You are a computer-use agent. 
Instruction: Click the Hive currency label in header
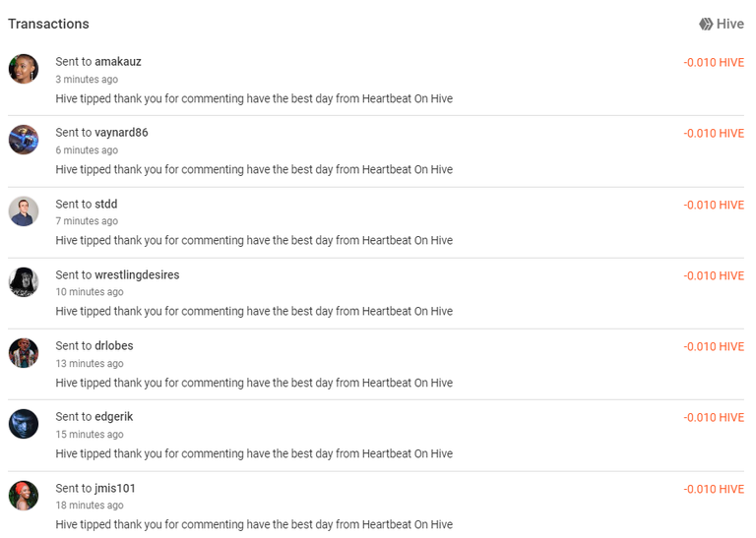click(x=730, y=24)
